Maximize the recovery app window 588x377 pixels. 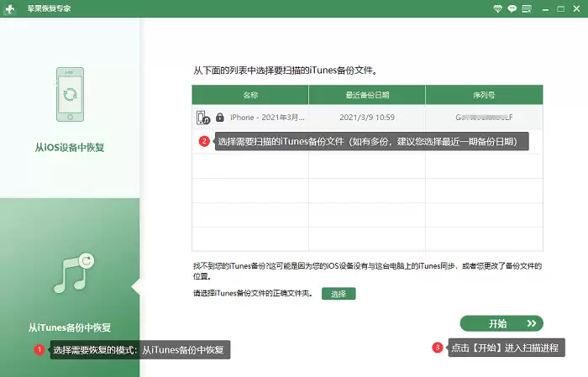click(x=560, y=8)
